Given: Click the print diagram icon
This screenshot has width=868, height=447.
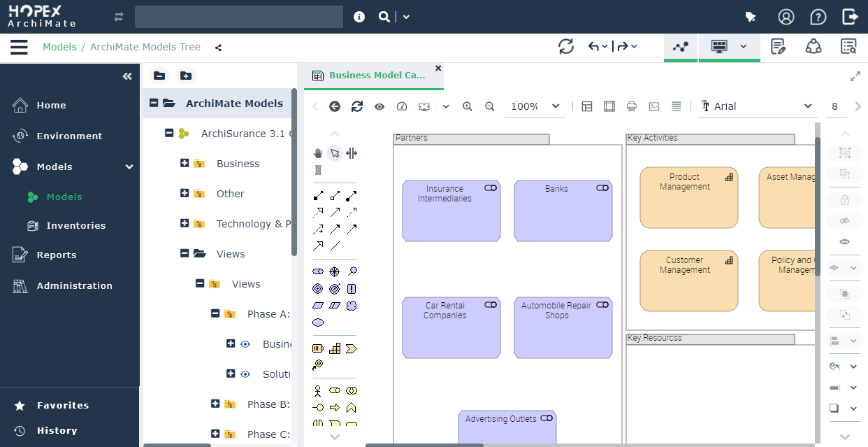Looking at the screenshot, I should 632,106.
